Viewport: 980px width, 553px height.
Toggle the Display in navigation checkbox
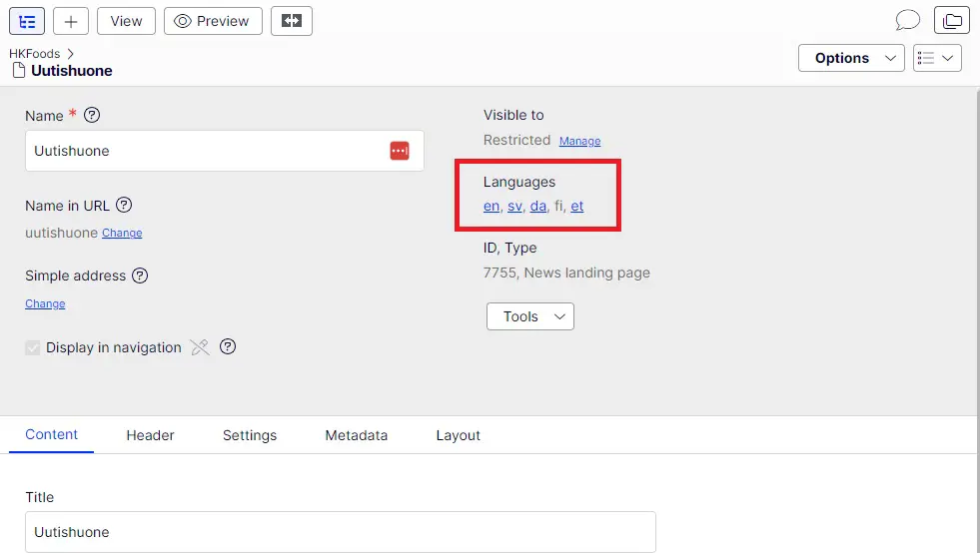point(33,347)
